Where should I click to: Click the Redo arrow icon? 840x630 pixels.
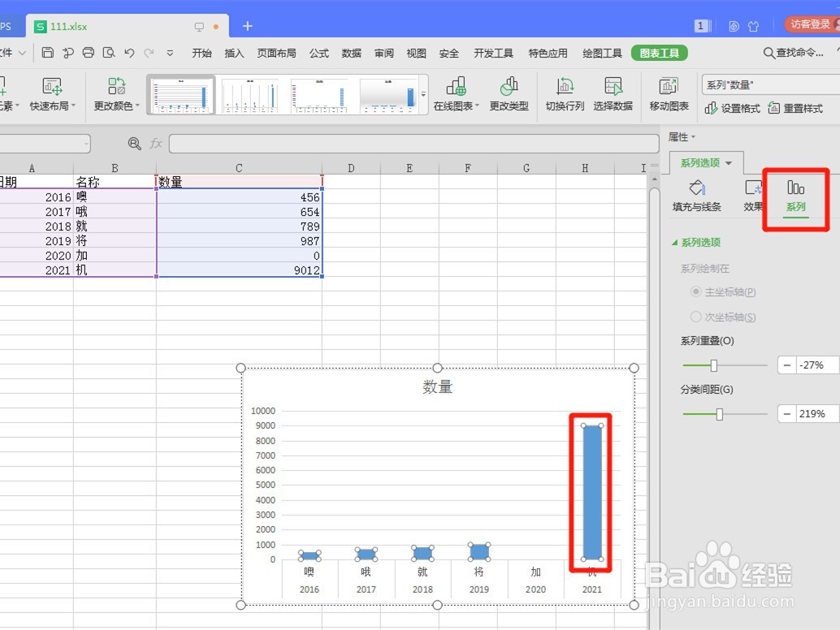pos(149,53)
